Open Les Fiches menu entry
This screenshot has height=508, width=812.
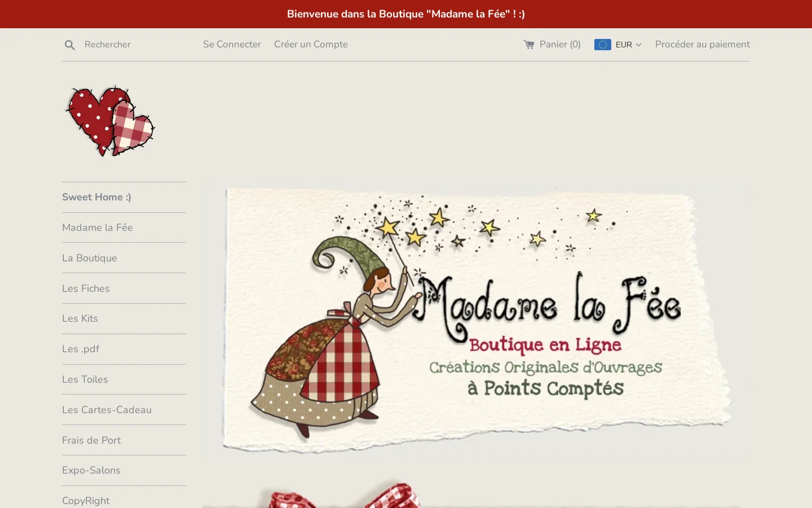86,288
